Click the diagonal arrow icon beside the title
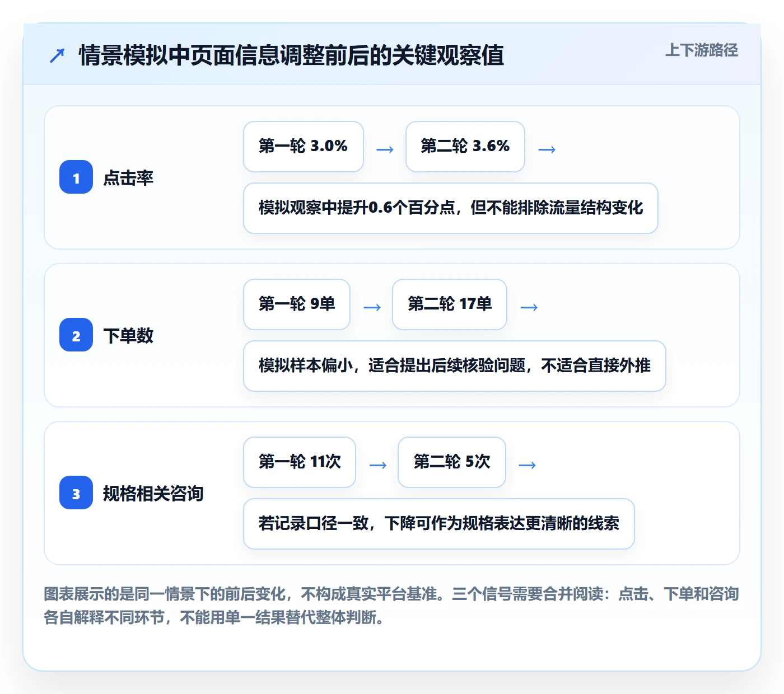This screenshot has height=694, width=784. [57, 55]
